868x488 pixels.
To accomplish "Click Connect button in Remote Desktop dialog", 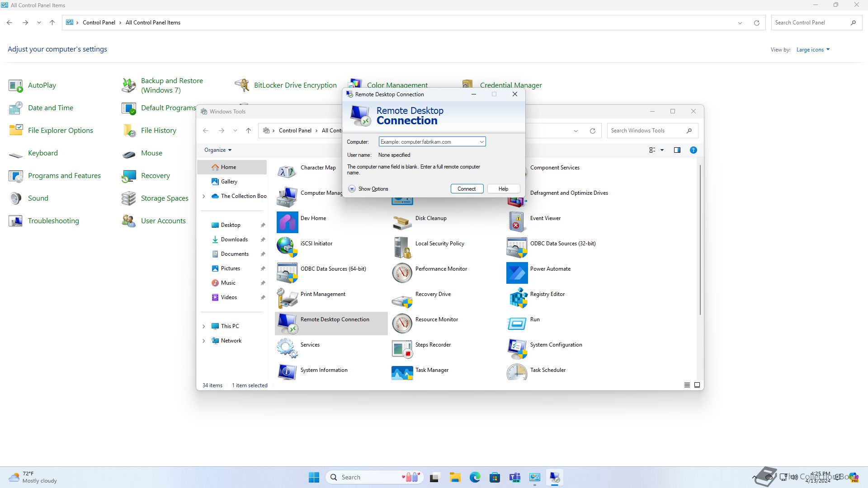I will tap(467, 189).
